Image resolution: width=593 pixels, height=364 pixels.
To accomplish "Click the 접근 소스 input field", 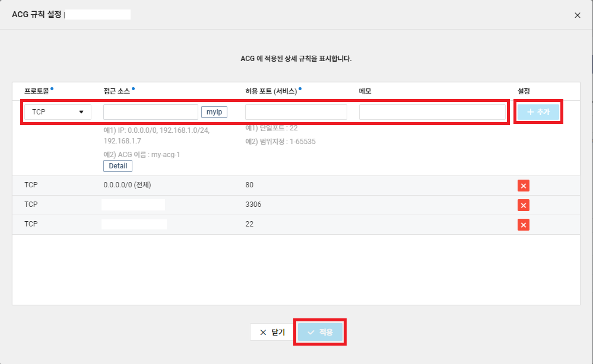I will coord(150,111).
